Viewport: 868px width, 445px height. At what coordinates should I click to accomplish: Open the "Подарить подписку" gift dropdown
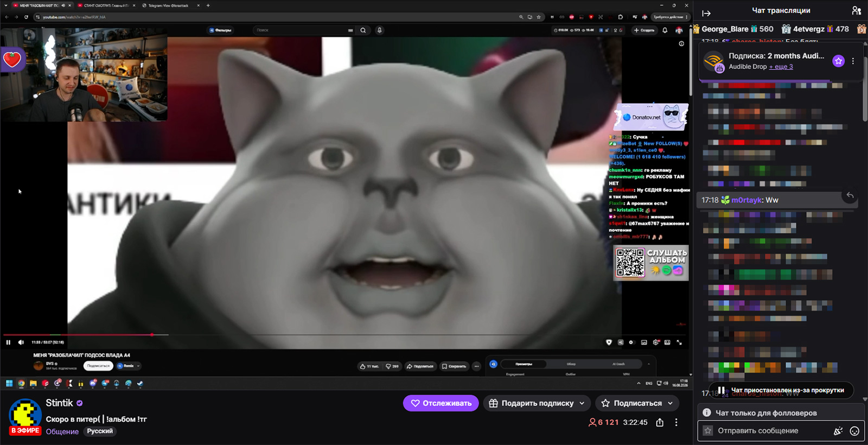tap(537, 403)
